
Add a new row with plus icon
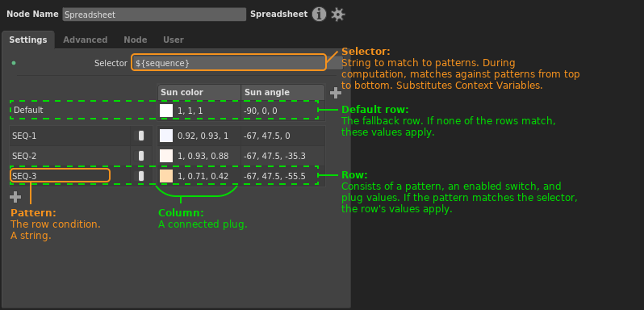tap(15, 197)
